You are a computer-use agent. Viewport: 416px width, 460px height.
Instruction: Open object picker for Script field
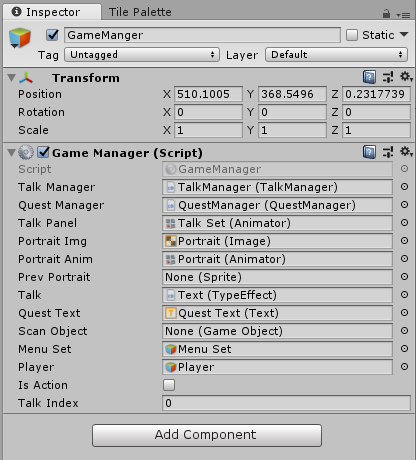[404, 169]
